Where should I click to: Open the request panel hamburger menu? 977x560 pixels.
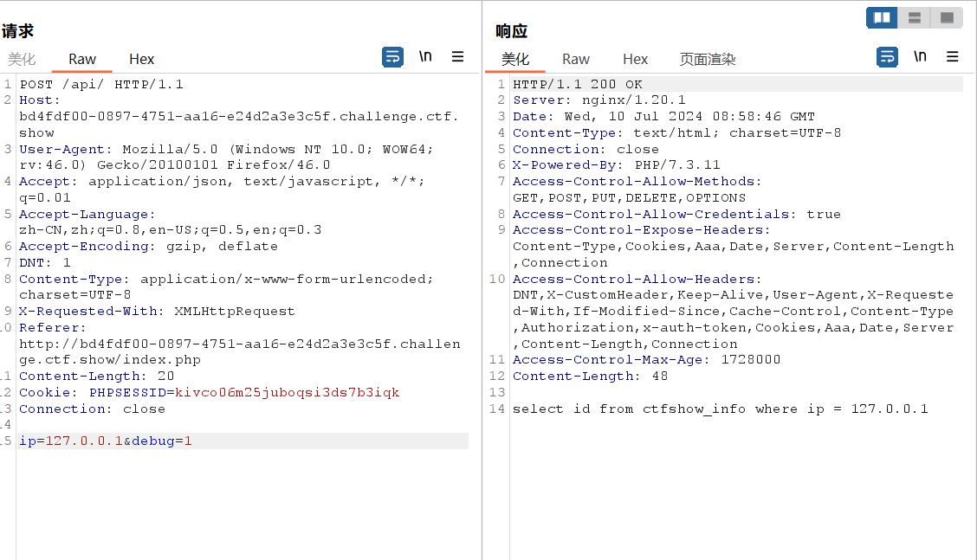[457, 57]
